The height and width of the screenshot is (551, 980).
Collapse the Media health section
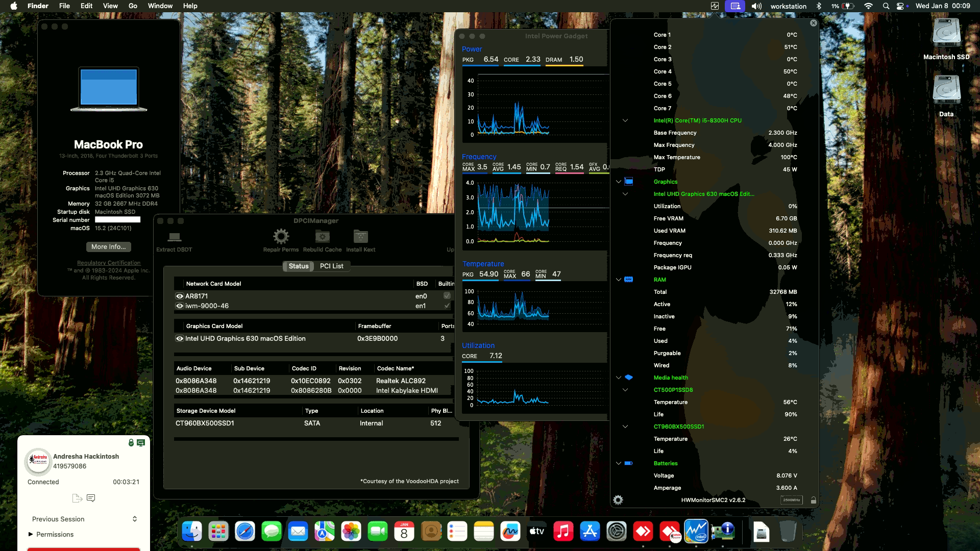(619, 378)
